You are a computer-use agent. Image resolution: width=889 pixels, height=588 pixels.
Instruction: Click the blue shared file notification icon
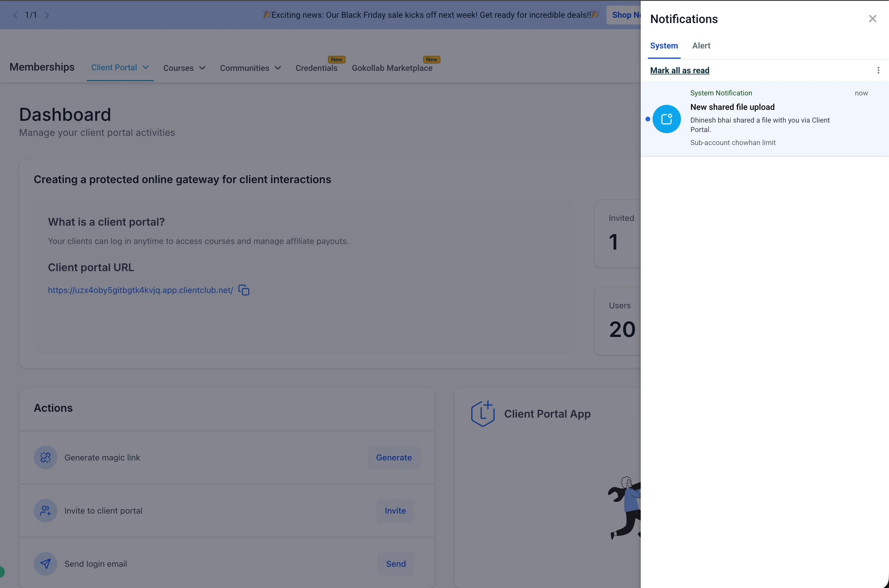coord(666,119)
